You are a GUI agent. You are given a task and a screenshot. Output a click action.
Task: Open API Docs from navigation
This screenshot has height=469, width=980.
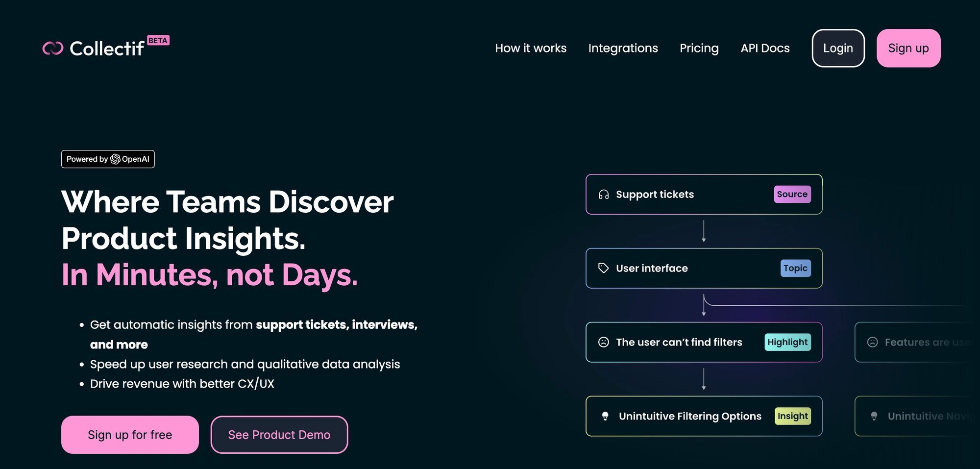coord(765,48)
